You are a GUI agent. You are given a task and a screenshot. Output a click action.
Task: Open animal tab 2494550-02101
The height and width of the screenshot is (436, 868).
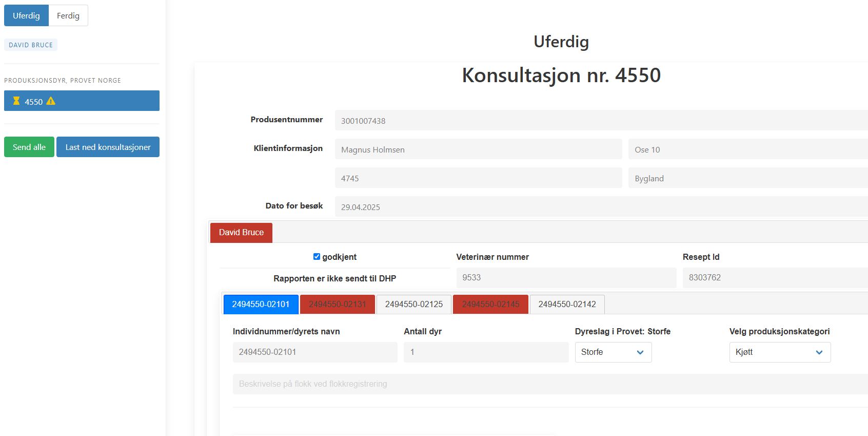point(261,305)
